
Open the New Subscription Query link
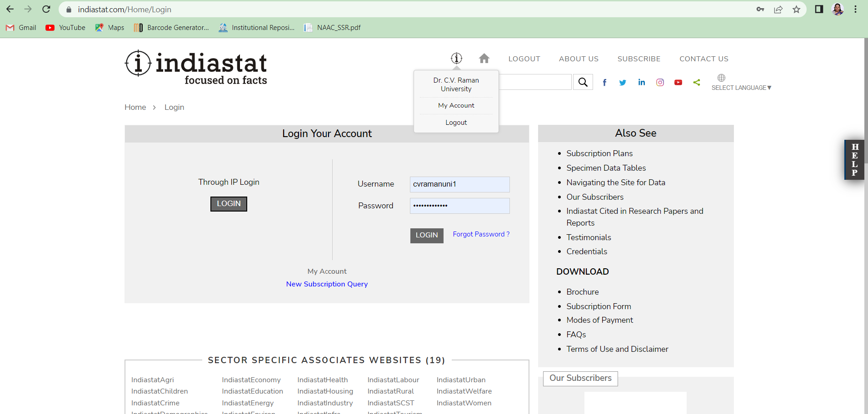327,284
